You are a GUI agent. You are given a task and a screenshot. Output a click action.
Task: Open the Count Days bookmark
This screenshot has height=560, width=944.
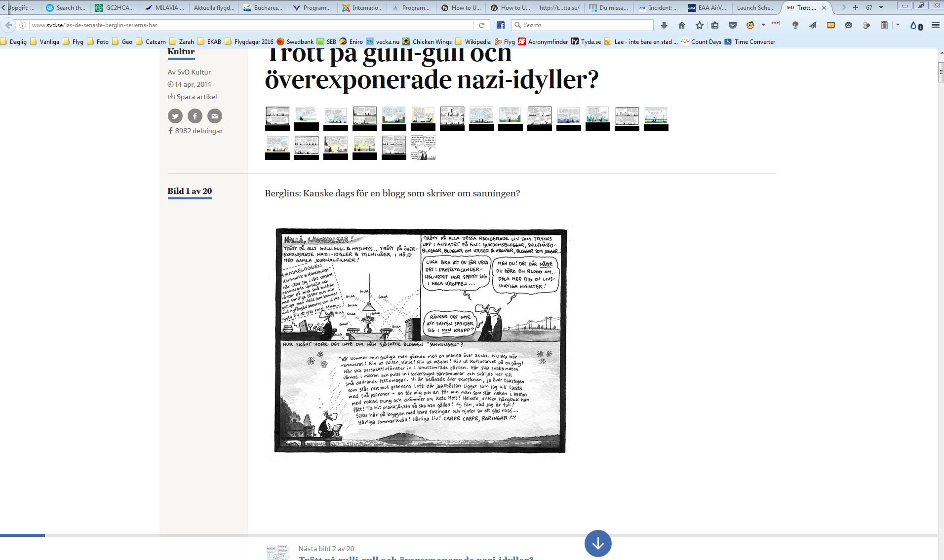[x=701, y=42]
